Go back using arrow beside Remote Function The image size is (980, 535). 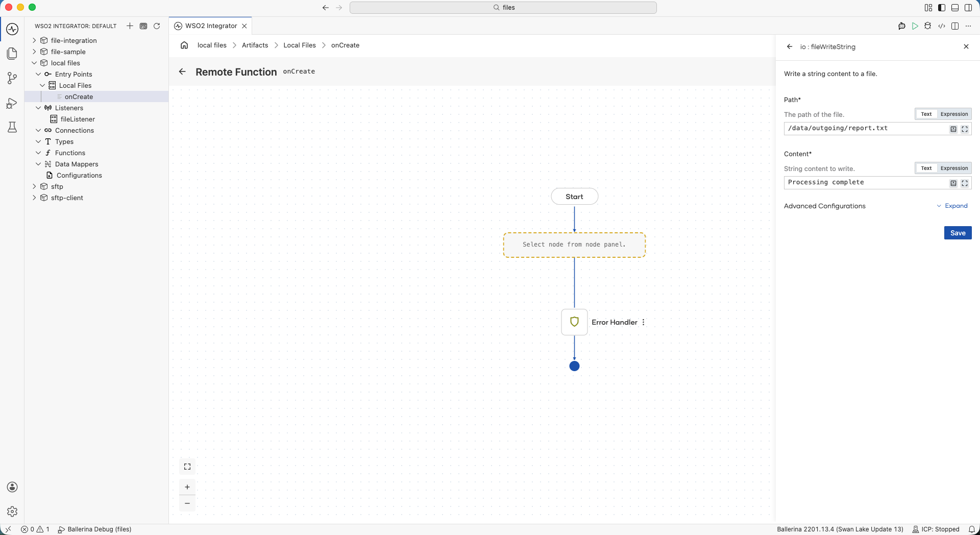(182, 72)
